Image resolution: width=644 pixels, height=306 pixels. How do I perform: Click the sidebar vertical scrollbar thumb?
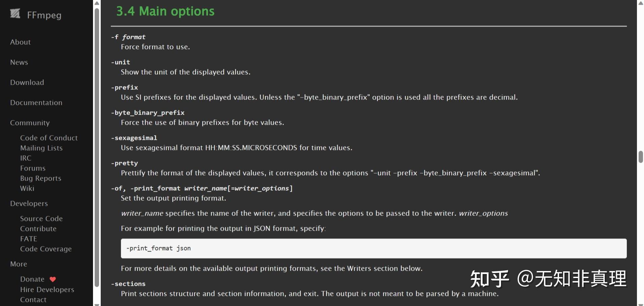97,148
